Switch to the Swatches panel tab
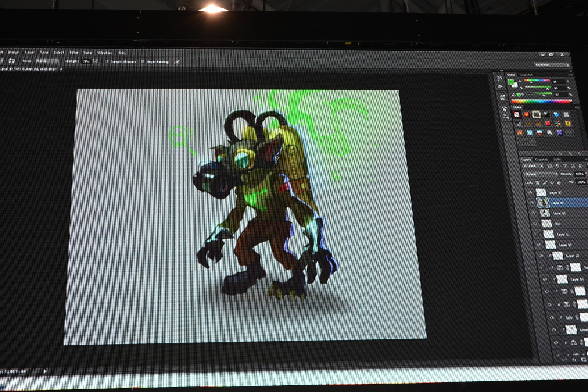Viewport: 588px width, 392px height. click(526, 75)
